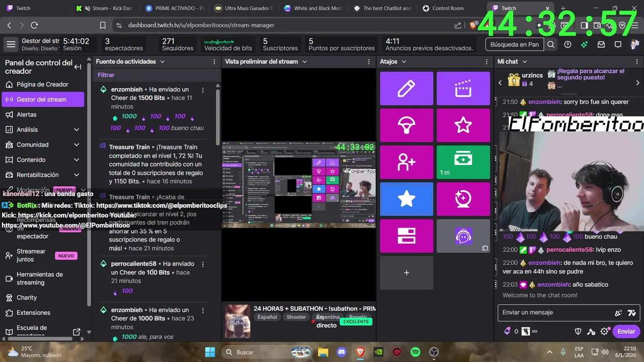This screenshot has height=362, width=644.
Task: Click the Español tag under stream title
Action: click(x=267, y=317)
